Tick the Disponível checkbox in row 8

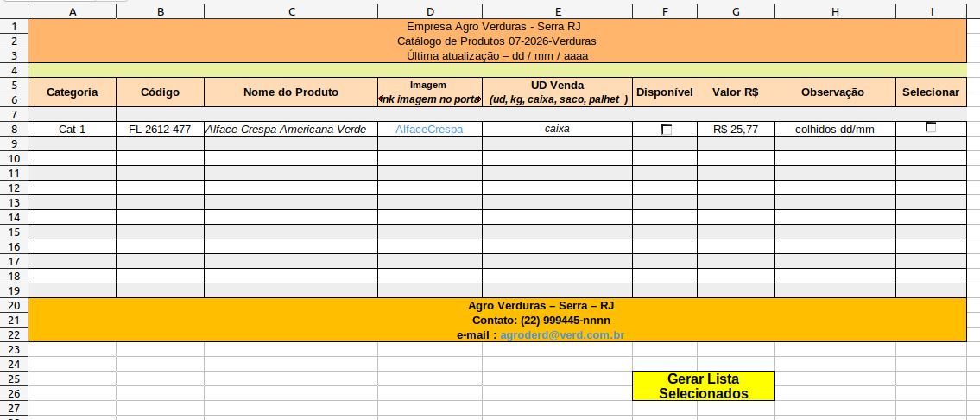pos(666,130)
